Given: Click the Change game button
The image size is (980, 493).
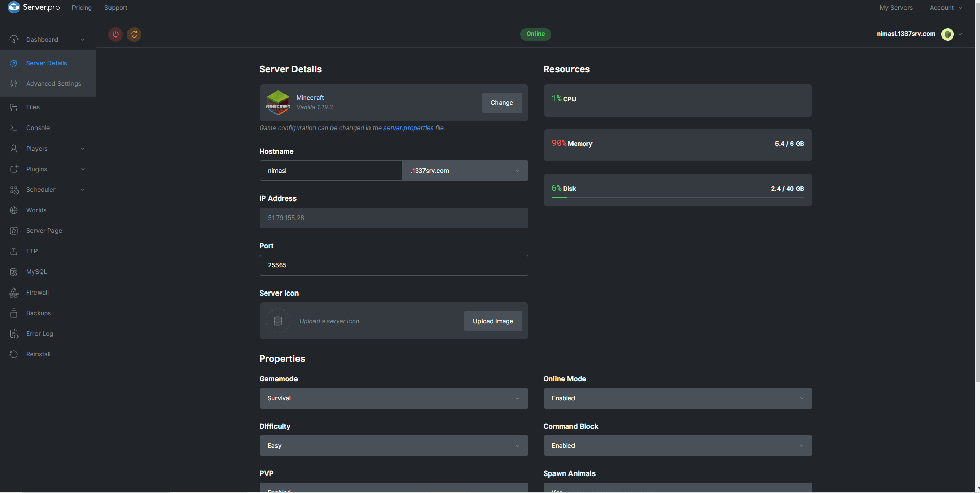Looking at the screenshot, I should tap(502, 103).
